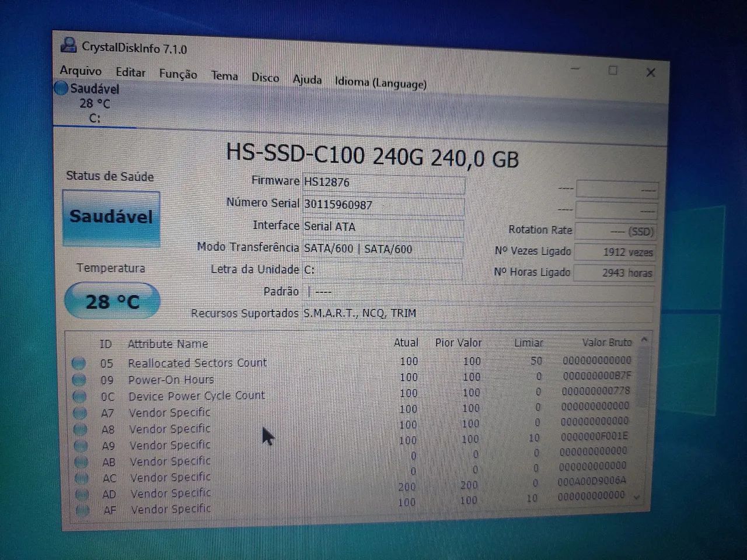Click the Attribute Name column header

tap(167, 344)
